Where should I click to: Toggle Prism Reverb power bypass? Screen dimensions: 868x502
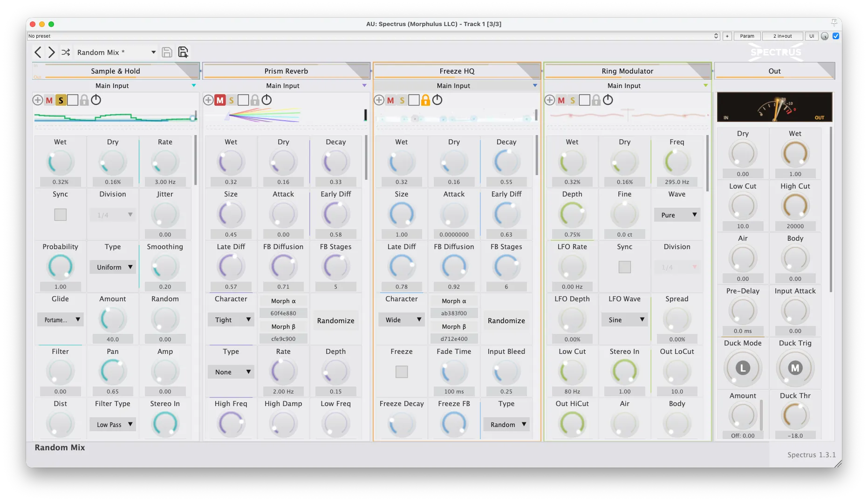coord(267,100)
